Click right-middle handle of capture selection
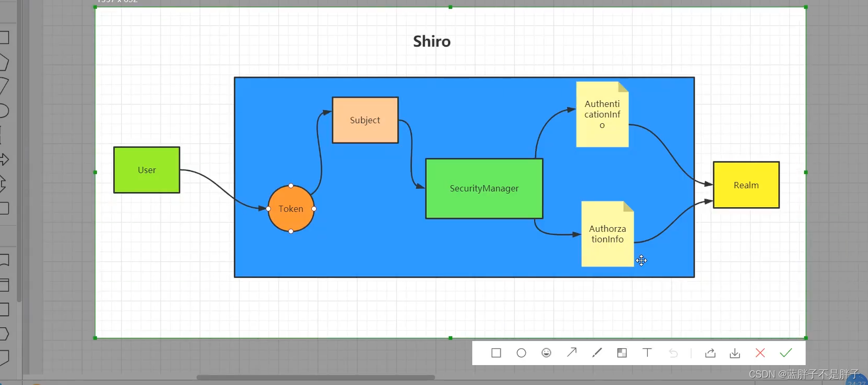This screenshot has height=385, width=868. [x=806, y=172]
